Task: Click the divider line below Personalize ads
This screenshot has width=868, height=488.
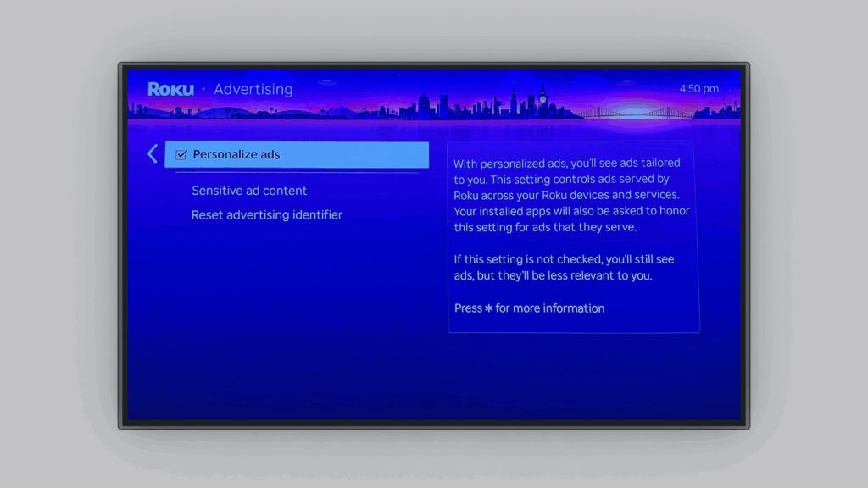Action: pos(297,173)
